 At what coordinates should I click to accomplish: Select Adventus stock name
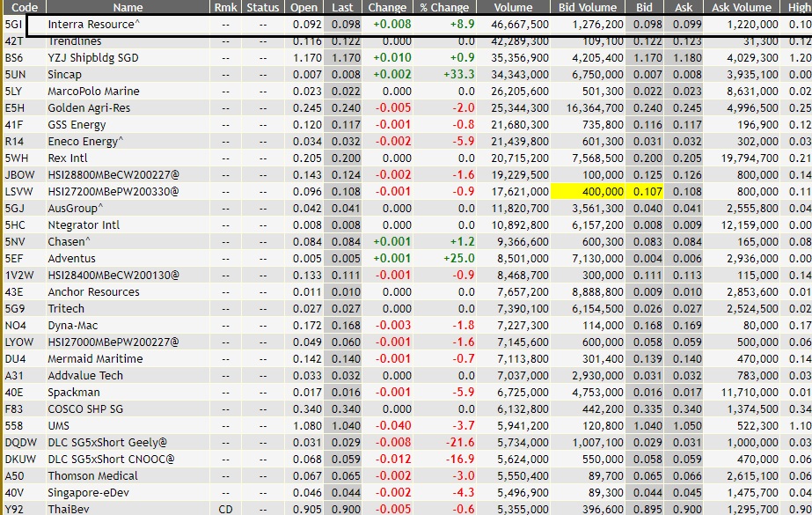(71, 259)
